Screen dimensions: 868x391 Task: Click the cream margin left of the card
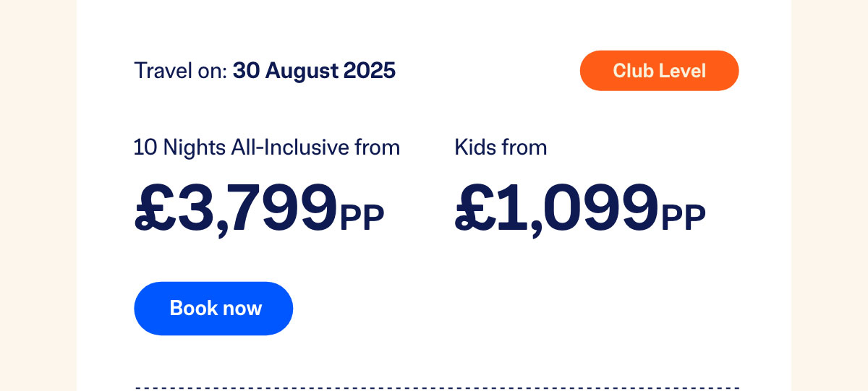tap(38, 195)
